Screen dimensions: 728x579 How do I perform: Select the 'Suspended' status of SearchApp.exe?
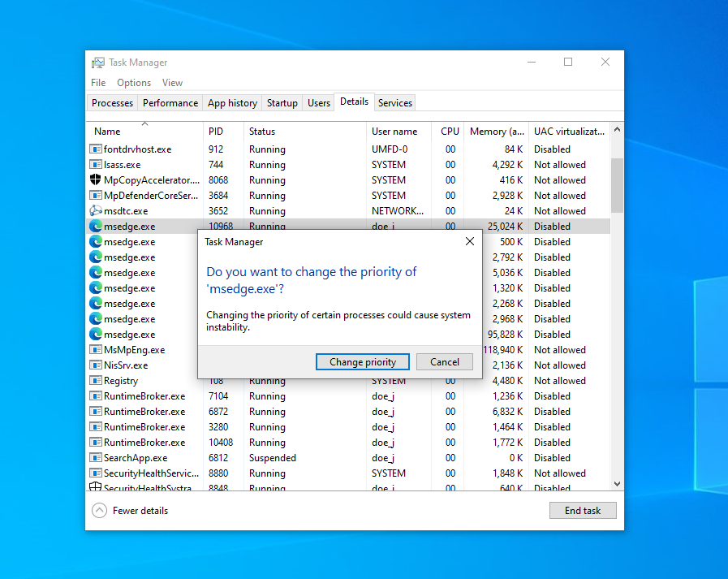pos(273,458)
